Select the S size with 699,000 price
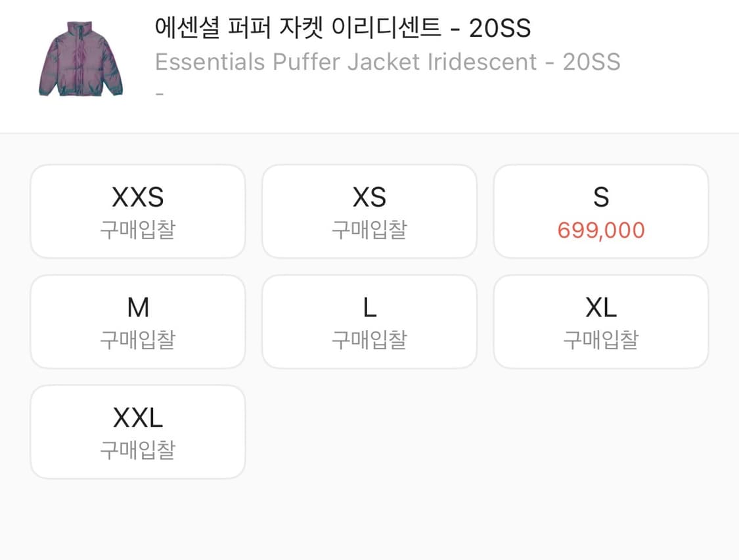 point(601,210)
